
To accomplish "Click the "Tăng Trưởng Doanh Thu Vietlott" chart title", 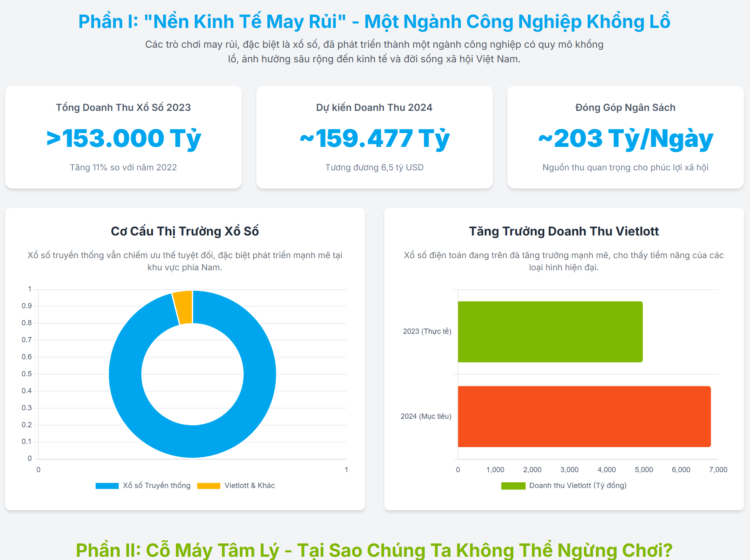I will pyautogui.click(x=564, y=231).
